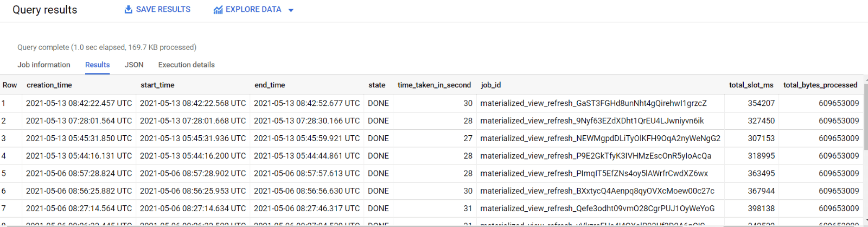Viewport: 868px width, 227px height.
Task: Select total_slot_ms value 318995
Action: point(761,156)
